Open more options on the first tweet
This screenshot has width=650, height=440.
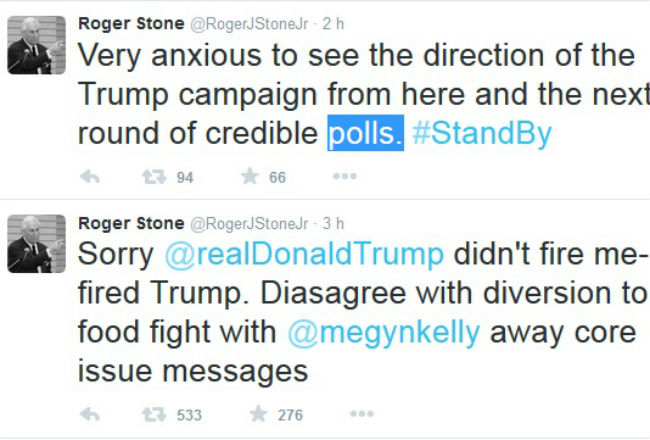[344, 177]
